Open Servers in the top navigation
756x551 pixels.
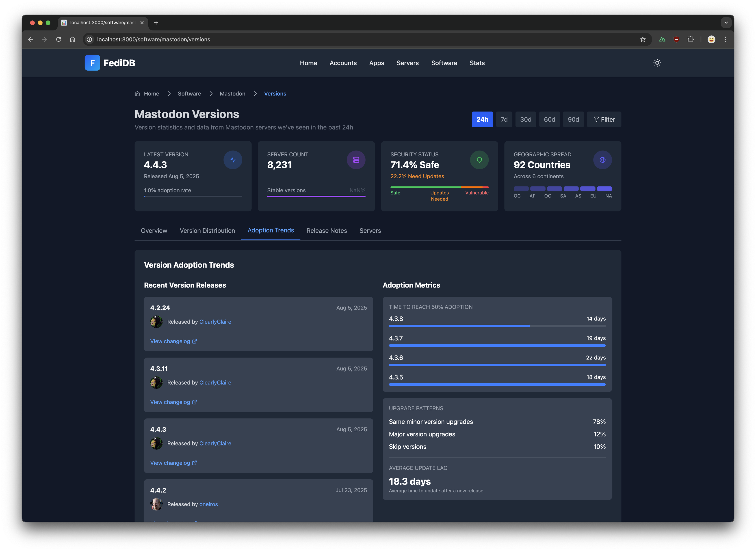coord(407,63)
